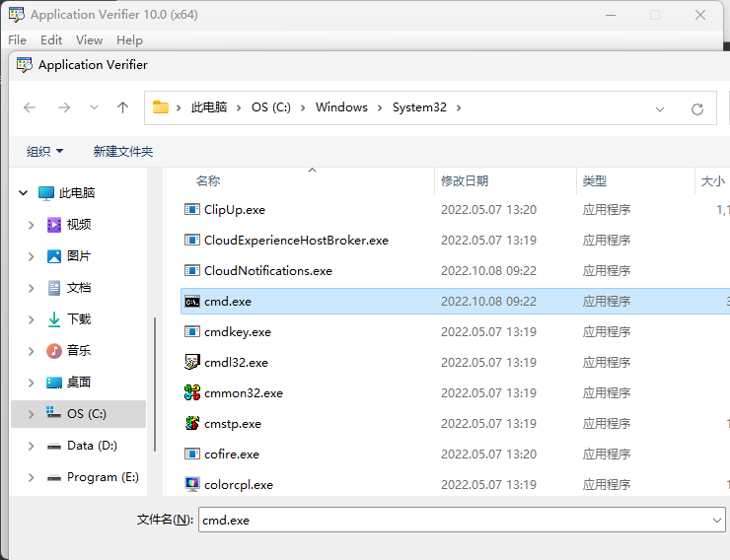Click the cmmon32.exe file icon

(191, 393)
